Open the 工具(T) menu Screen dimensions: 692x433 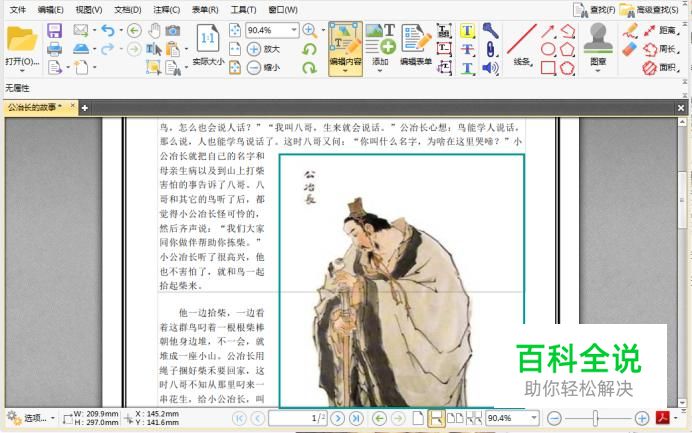pos(244,9)
